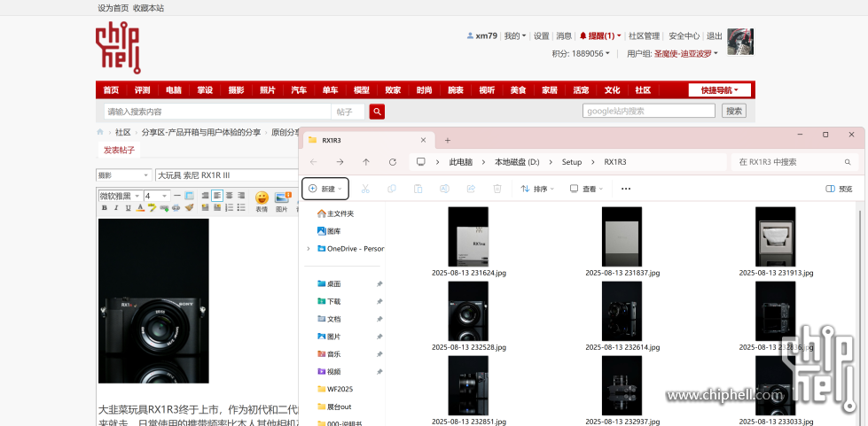868x426 pixels.
Task: Click the 发表帖子 tab label
Action: pyautogui.click(x=119, y=150)
